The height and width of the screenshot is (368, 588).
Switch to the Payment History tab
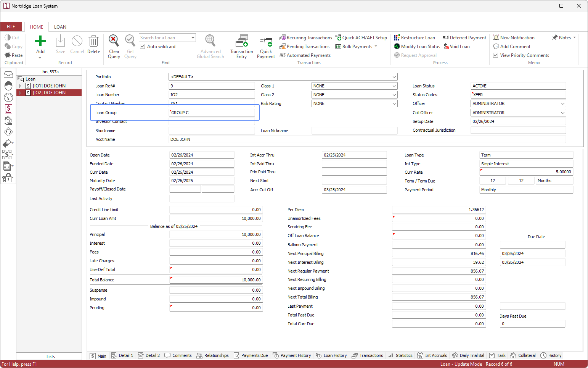292,355
